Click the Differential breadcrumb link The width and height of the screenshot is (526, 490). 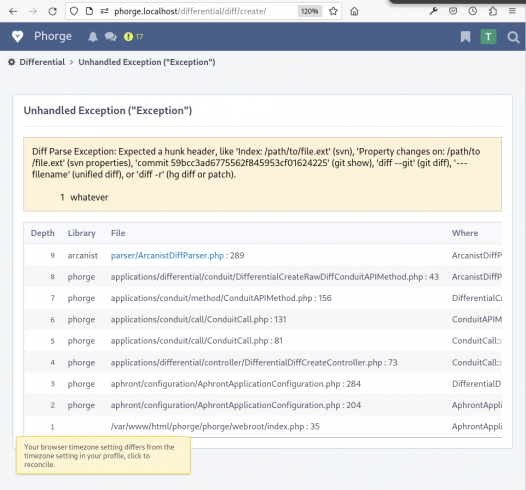point(42,62)
